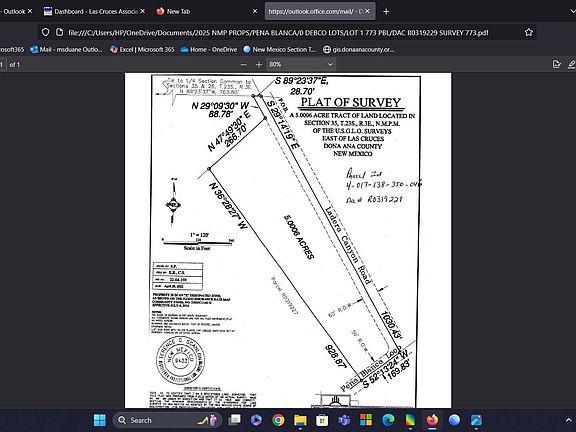The image size is (576, 432).
Task: Select the PDF draw pencil tool
Action: point(572,64)
